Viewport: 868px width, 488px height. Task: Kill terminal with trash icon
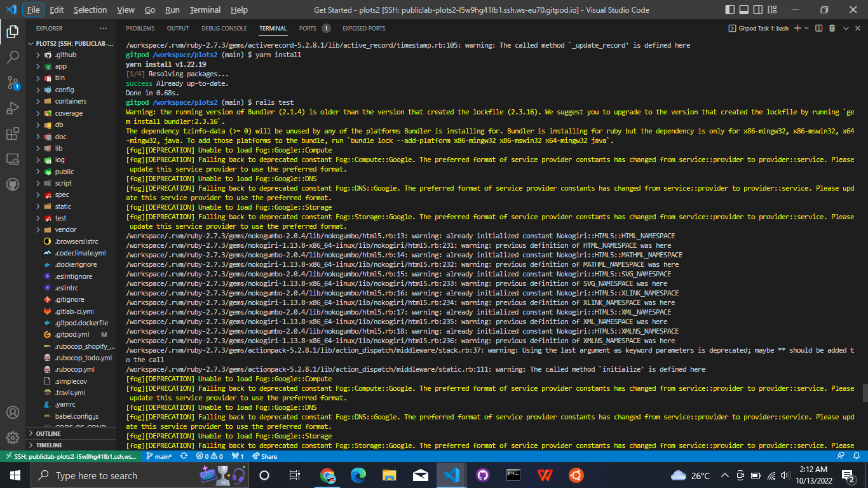tap(832, 29)
